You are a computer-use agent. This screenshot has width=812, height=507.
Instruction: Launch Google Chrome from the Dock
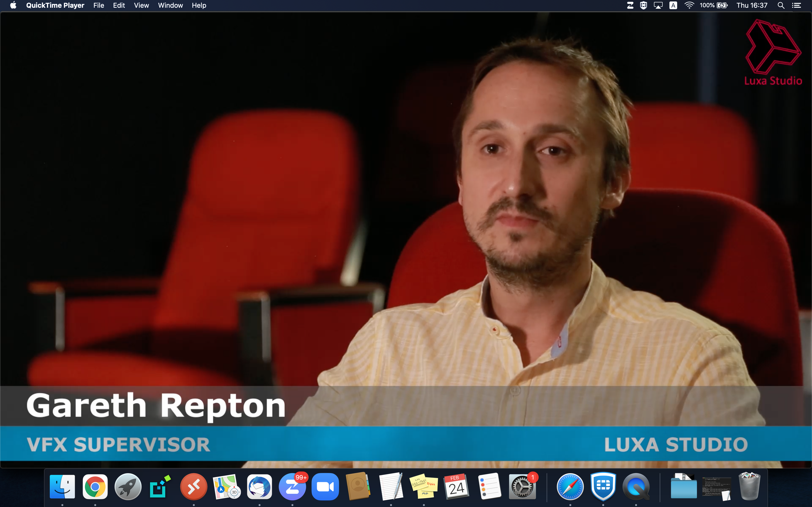tap(95, 486)
